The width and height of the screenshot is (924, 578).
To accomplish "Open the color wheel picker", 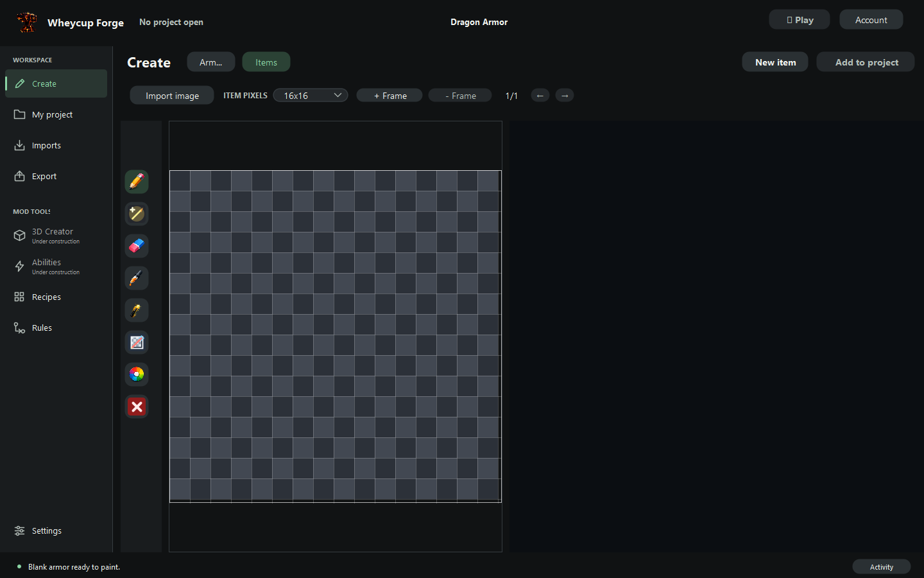I will click(137, 374).
